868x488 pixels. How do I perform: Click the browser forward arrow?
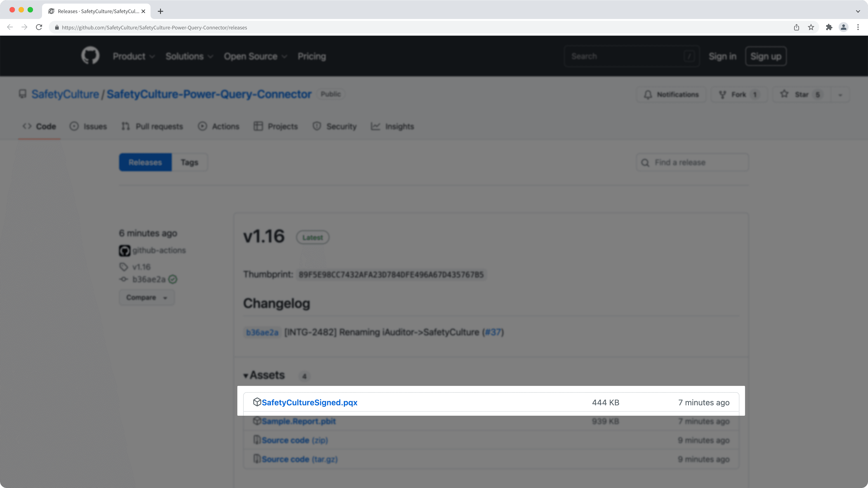(24, 27)
